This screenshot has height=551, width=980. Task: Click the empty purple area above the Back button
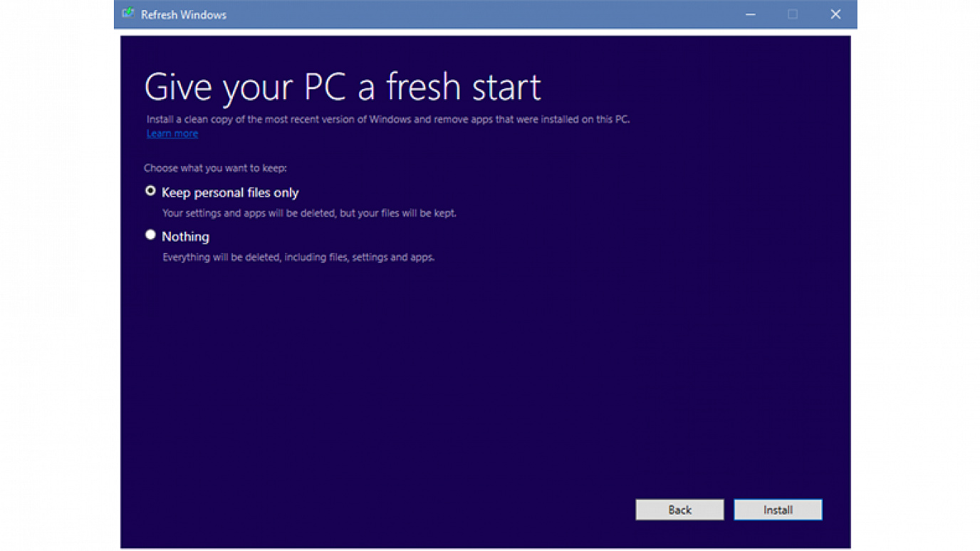(679, 428)
